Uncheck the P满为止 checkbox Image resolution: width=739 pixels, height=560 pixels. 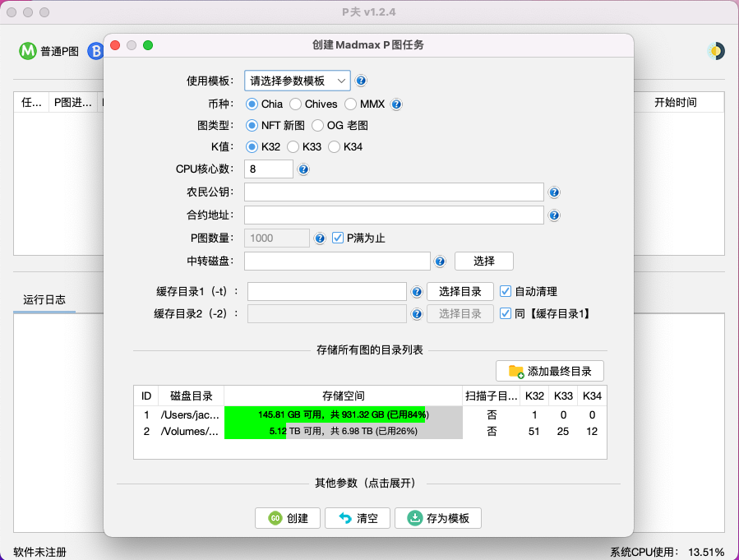(x=338, y=238)
